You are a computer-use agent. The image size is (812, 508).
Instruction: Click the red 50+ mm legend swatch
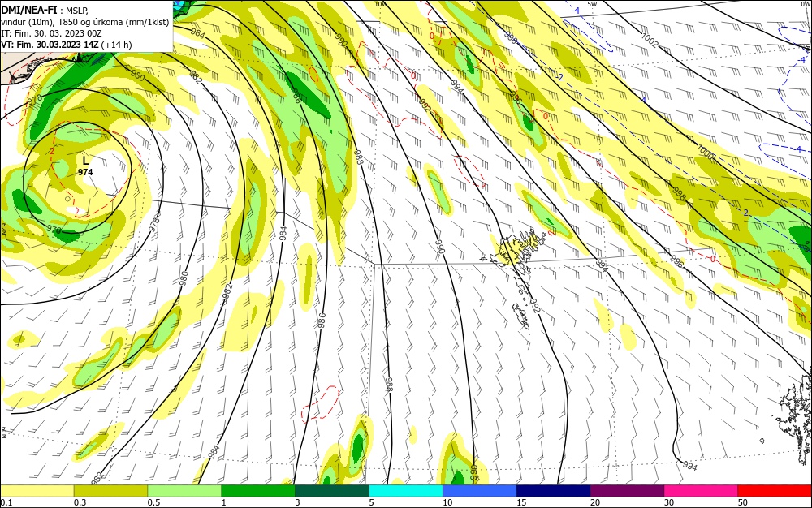click(x=775, y=491)
